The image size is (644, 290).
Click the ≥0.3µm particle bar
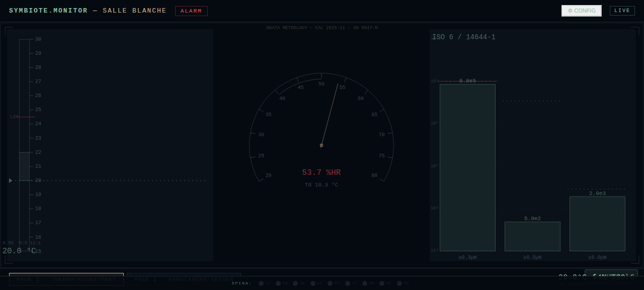(467, 167)
